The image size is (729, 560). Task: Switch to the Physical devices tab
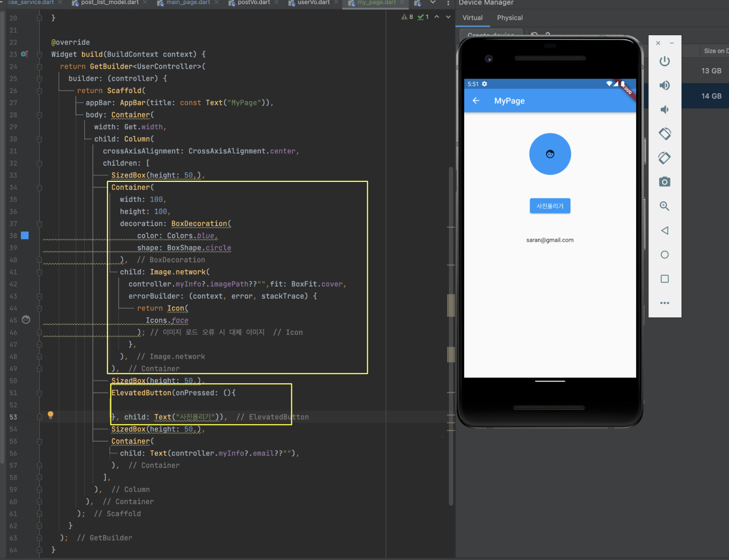click(510, 18)
